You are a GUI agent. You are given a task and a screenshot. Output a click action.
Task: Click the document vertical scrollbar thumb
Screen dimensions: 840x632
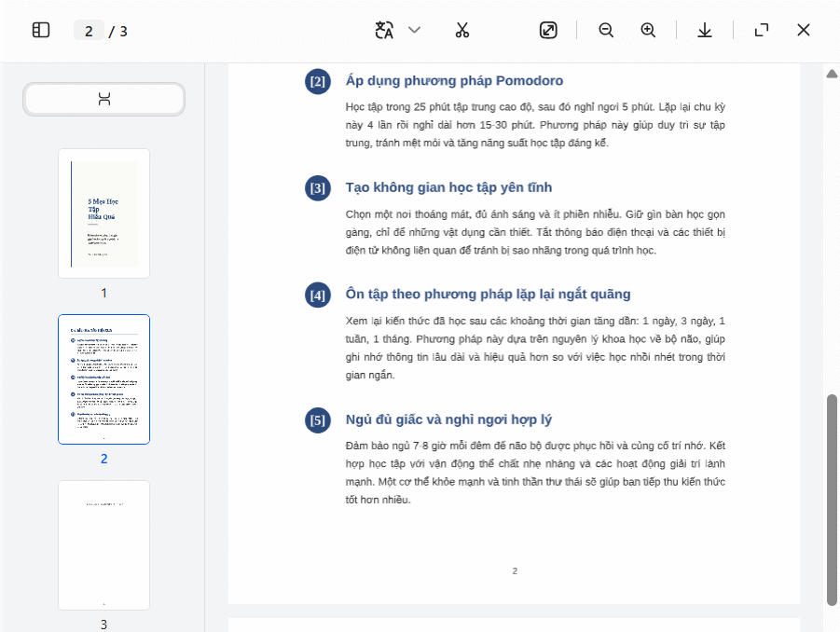tap(832, 501)
